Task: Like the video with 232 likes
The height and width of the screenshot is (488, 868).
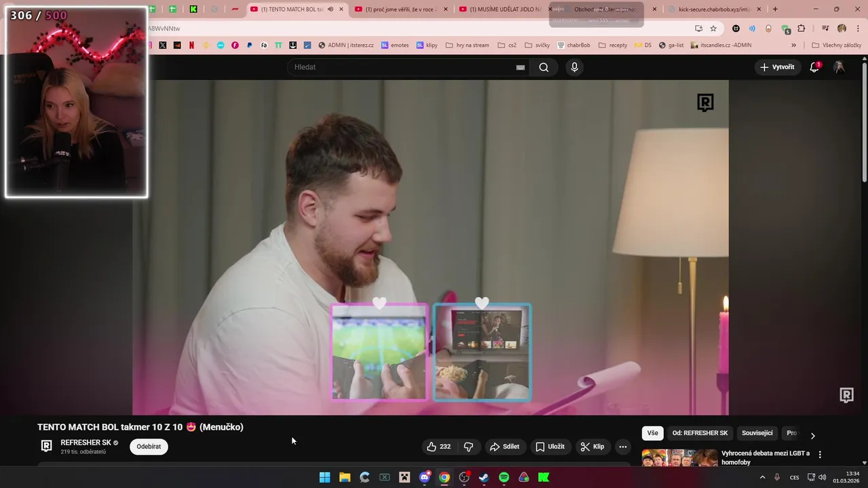Action: (x=438, y=447)
